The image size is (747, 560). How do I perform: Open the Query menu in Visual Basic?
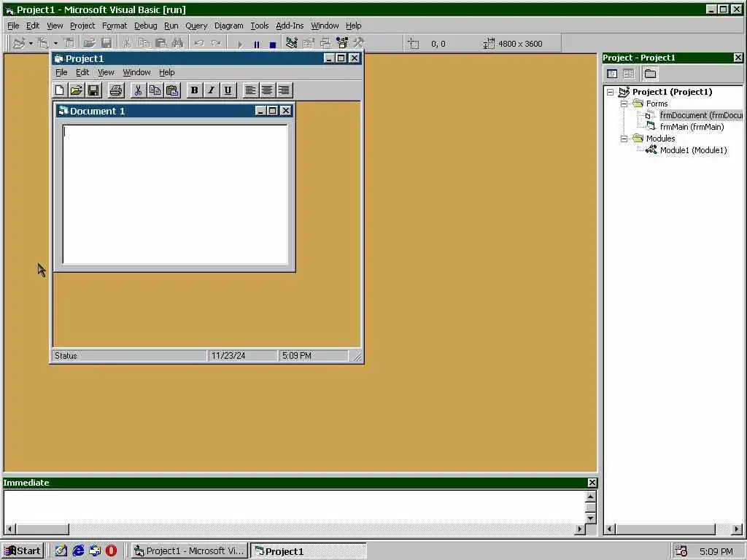(196, 26)
